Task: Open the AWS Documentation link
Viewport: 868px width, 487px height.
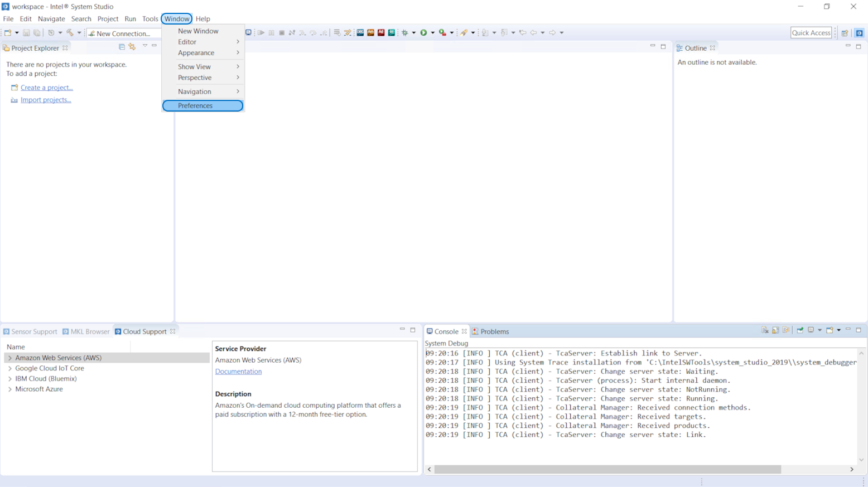Action: tap(238, 372)
